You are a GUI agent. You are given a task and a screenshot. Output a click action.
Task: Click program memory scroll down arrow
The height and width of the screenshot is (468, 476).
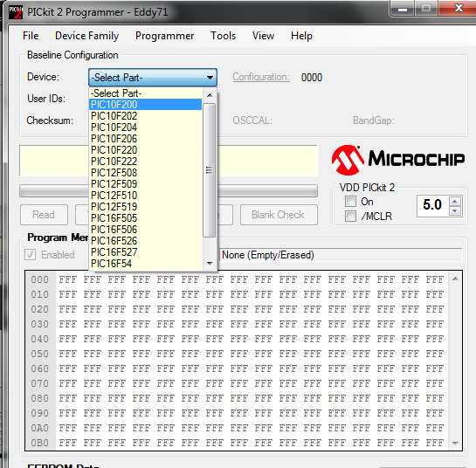pyautogui.click(x=455, y=443)
